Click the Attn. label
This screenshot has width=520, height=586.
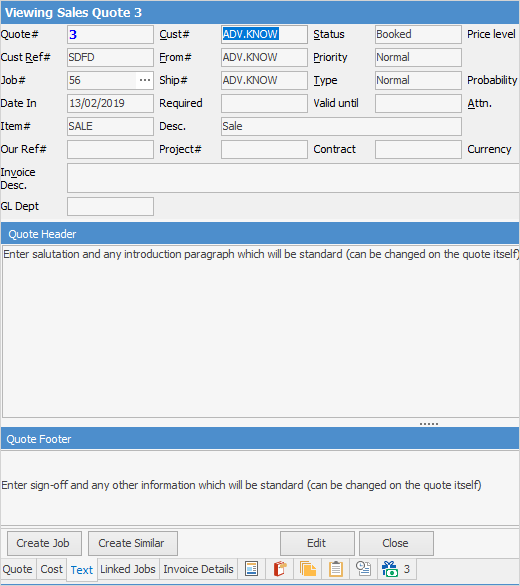[x=479, y=104]
